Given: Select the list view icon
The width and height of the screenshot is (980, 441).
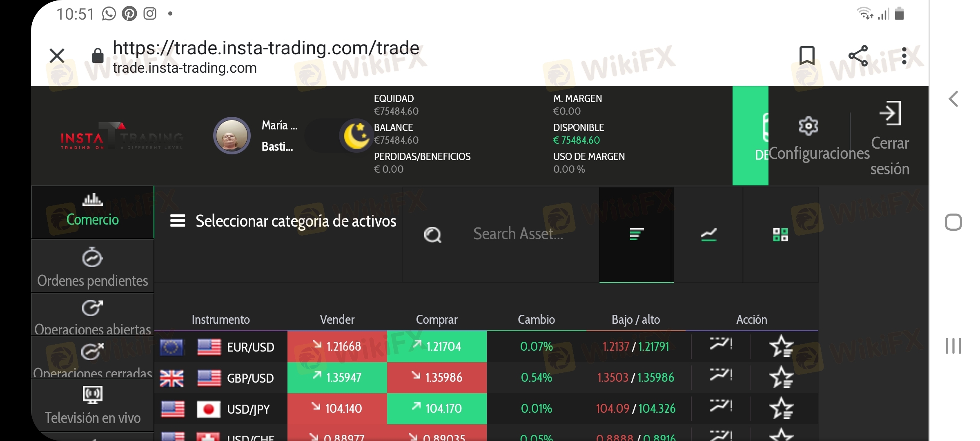Looking at the screenshot, I should [636, 235].
